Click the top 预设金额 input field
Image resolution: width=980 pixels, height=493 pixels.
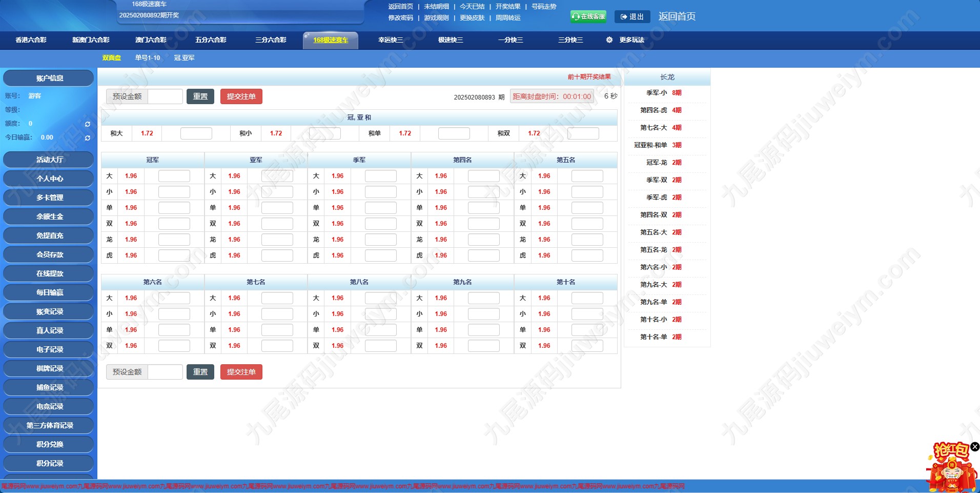pyautogui.click(x=165, y=96)
